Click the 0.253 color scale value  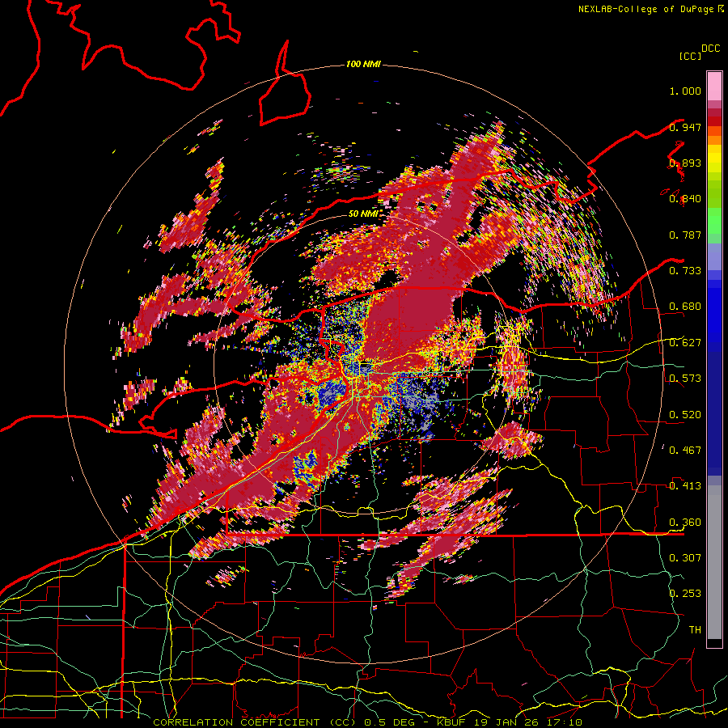click(685, 594)
